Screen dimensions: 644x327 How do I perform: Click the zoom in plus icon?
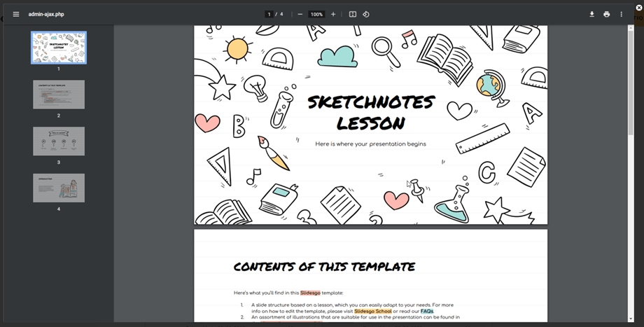coord(333,14)
